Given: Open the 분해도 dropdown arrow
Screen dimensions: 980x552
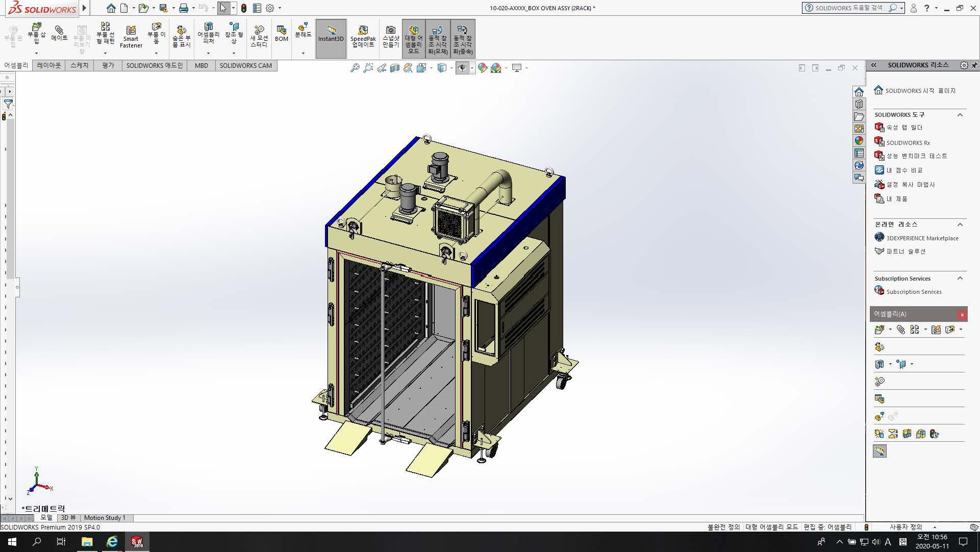Looking at the screenshot, I should (303, 53).
